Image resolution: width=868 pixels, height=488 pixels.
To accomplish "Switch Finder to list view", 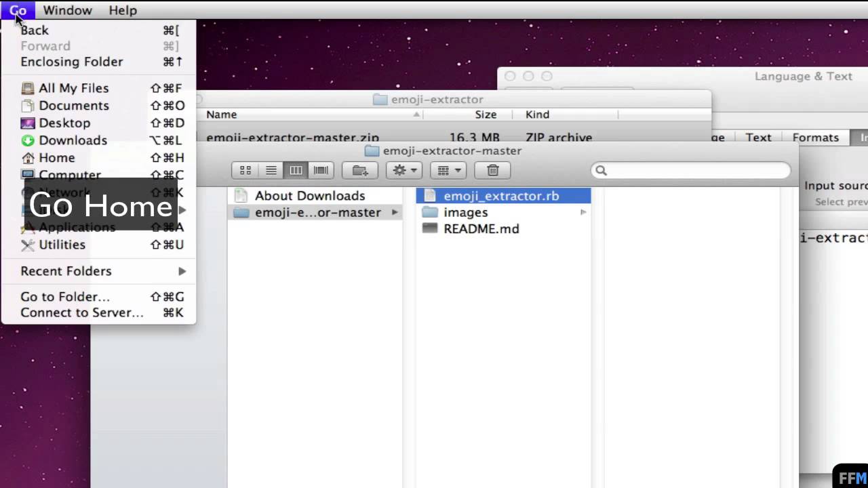I will click(x=271, y=170).
